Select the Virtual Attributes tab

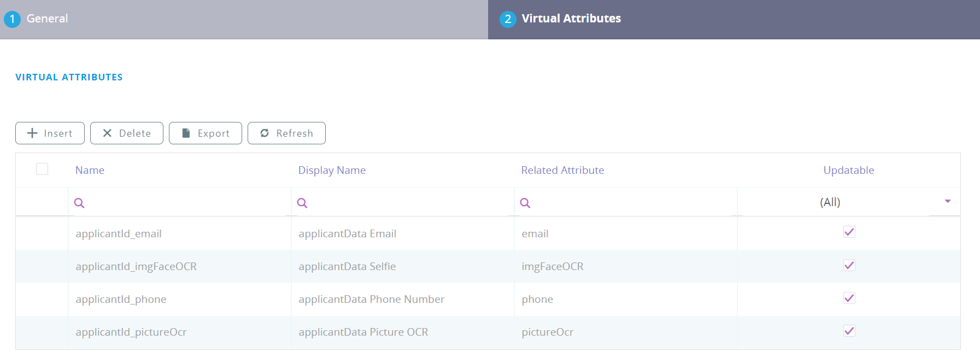(734, 19)
